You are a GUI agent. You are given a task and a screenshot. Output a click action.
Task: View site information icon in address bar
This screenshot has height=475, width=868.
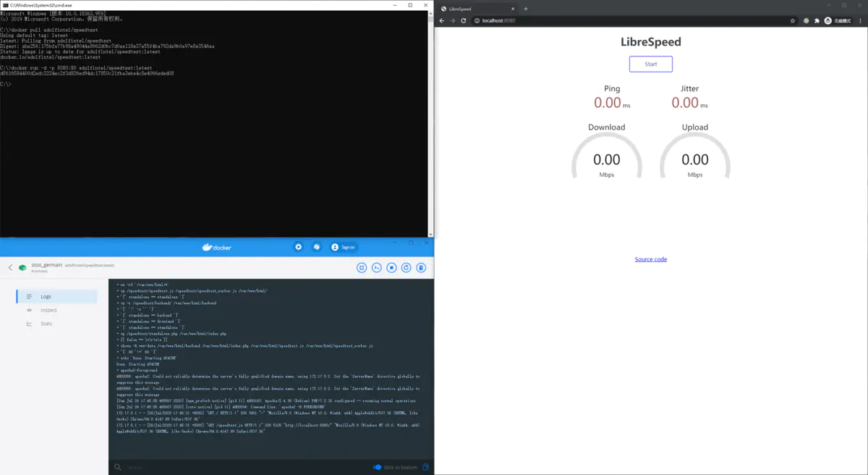(x=477, y=20)
